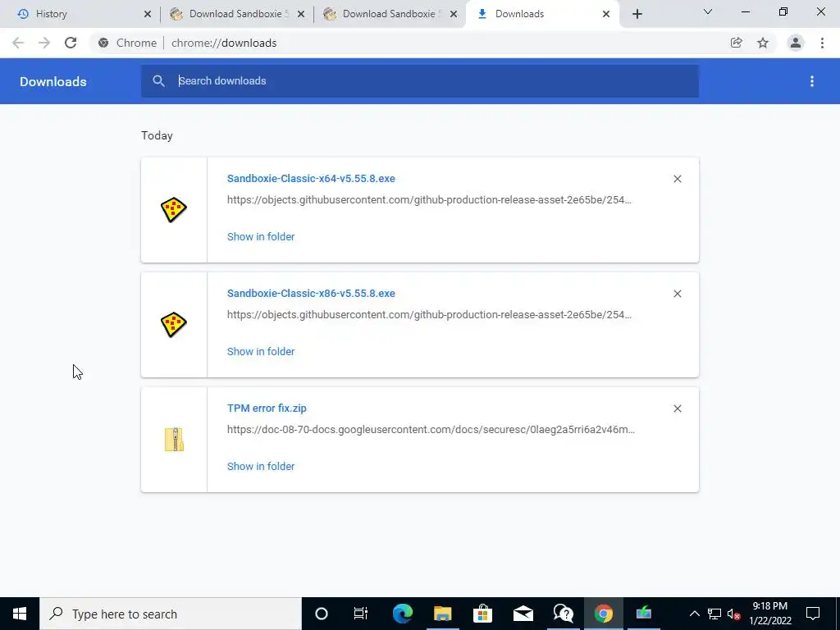Go forward with the forward arrow
Screen dimensions: 840x630
click(x=44, y=43)
